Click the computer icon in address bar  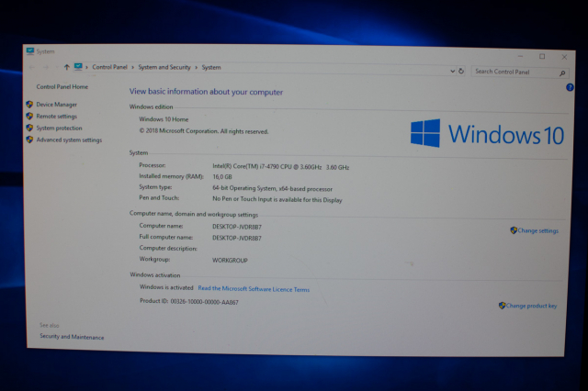point(78,67)
